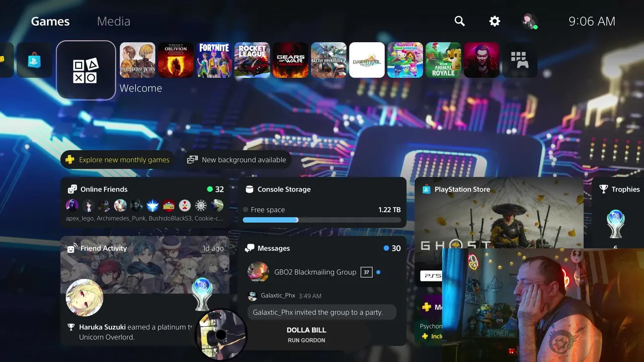Switch to the Media tab

(113, 21)
